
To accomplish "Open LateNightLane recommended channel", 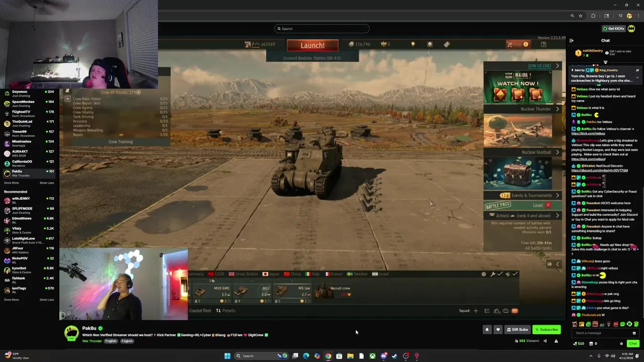I will click(30, 240).
